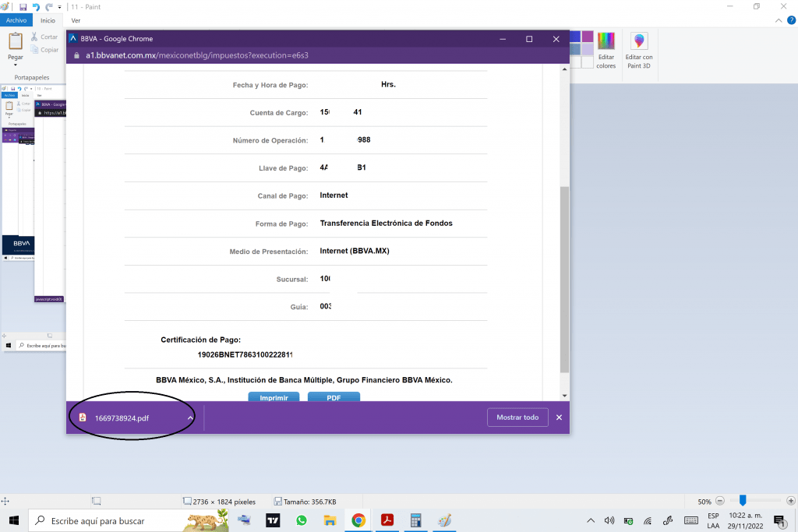Open Editar con Paint 3D

coord(639,50)
